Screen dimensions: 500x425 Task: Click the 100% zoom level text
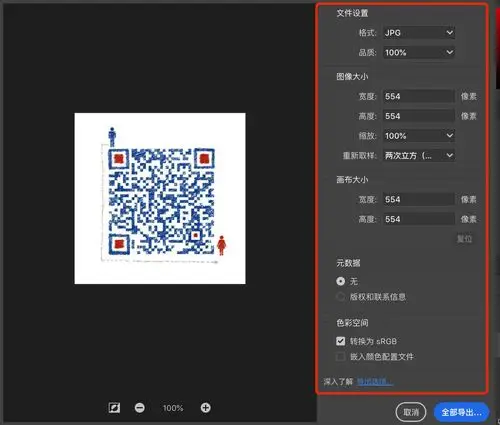(173, 408)
